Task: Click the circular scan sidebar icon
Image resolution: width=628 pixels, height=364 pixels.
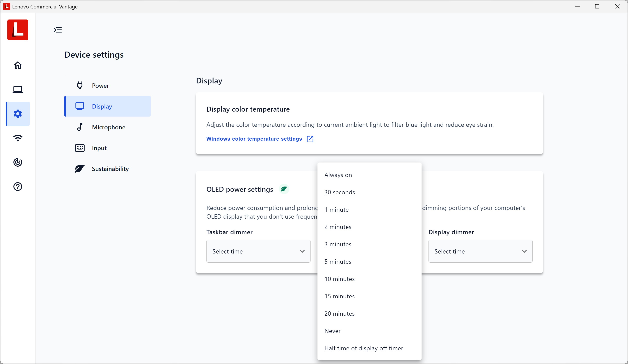Action: tap(18, 162)
